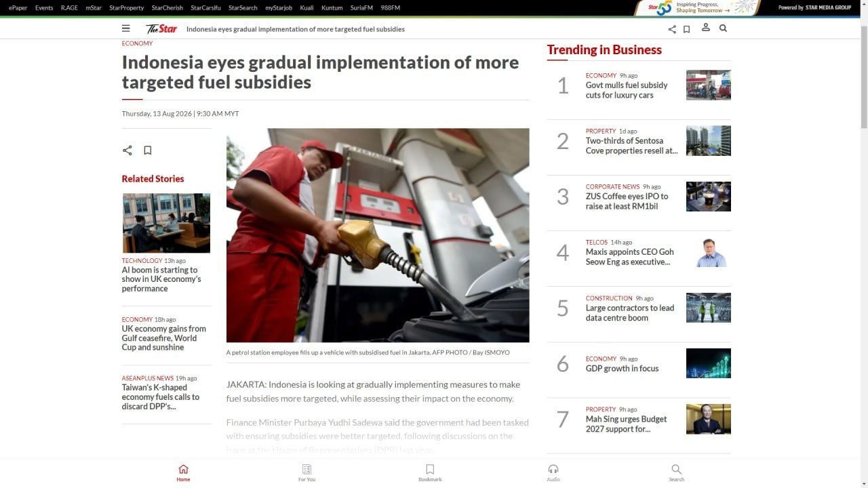
Task: Open 'UK economy gains from Gulf ceasefire' story
Action: (164, 338)
